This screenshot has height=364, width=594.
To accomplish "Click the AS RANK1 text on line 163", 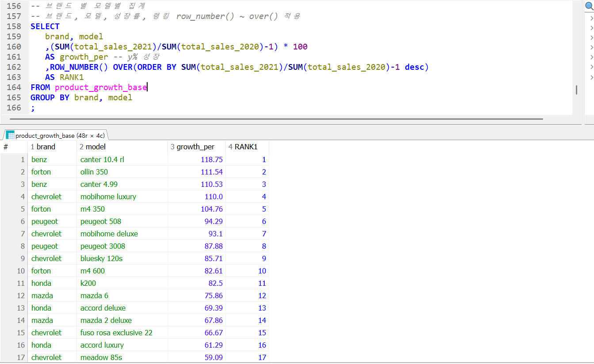I will point(65,77).
